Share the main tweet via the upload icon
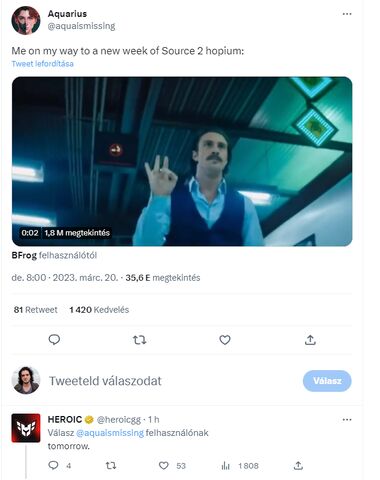This screenshot has height=480, width=380. pyautogui.click(x=310, y=340)
